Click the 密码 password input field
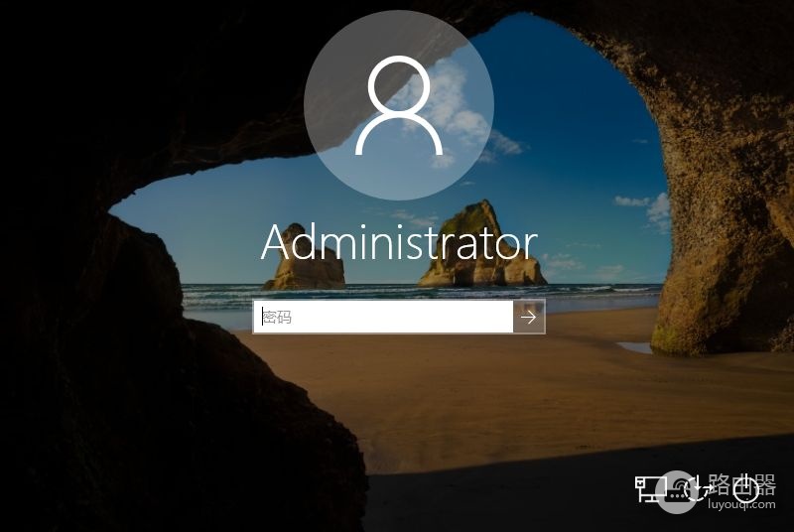Image resolution: width=794 pixels, height=532 pixels. [383, 317]
